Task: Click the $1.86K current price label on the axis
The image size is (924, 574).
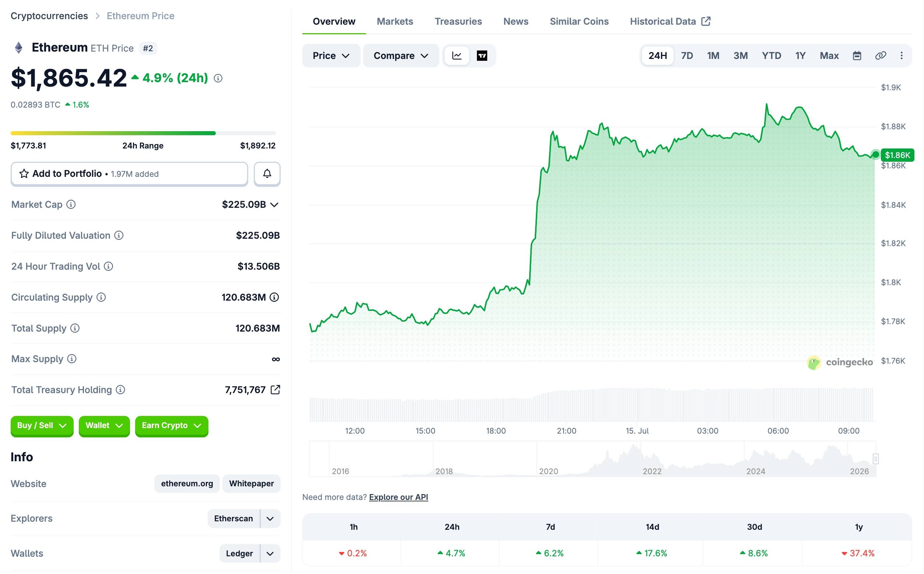Action: 897,155
